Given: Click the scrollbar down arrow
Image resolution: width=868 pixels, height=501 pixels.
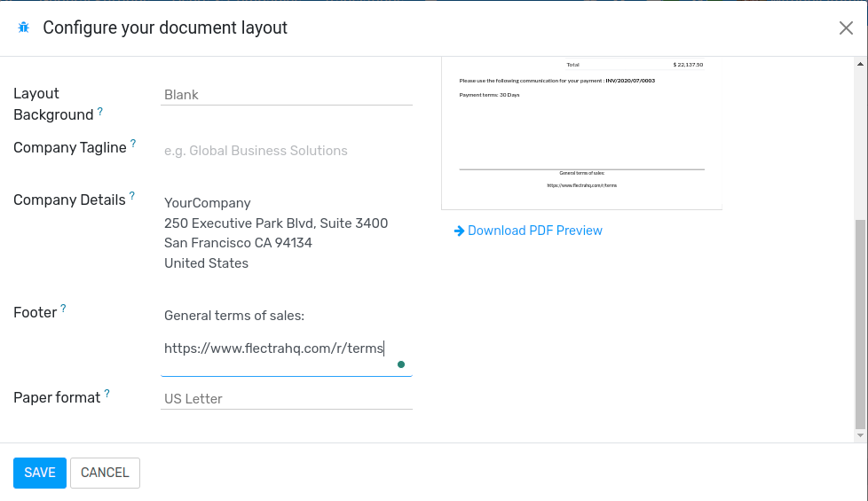Looking at the screenshot, I should (860, 435).
